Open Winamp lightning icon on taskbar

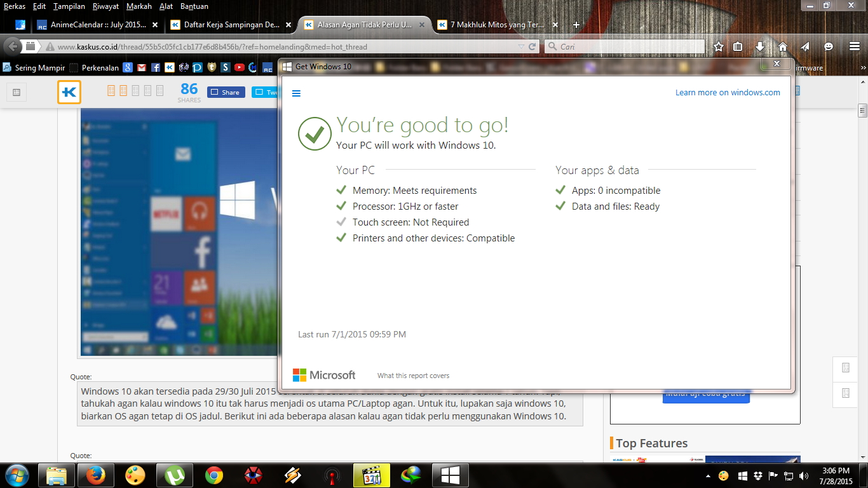click(292, 475)
